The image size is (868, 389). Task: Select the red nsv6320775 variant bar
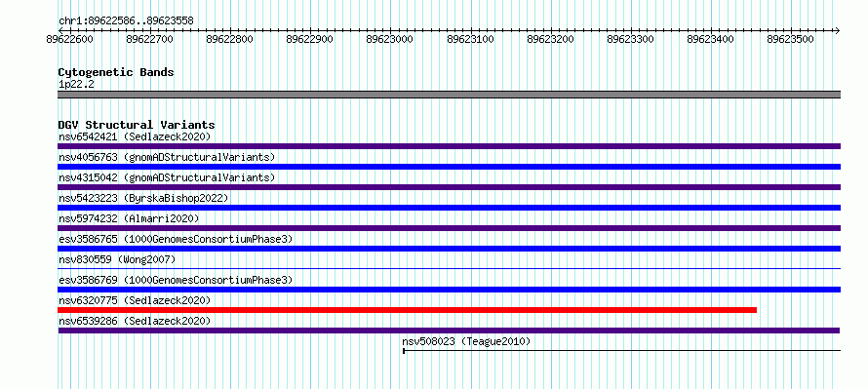[407, 310]
